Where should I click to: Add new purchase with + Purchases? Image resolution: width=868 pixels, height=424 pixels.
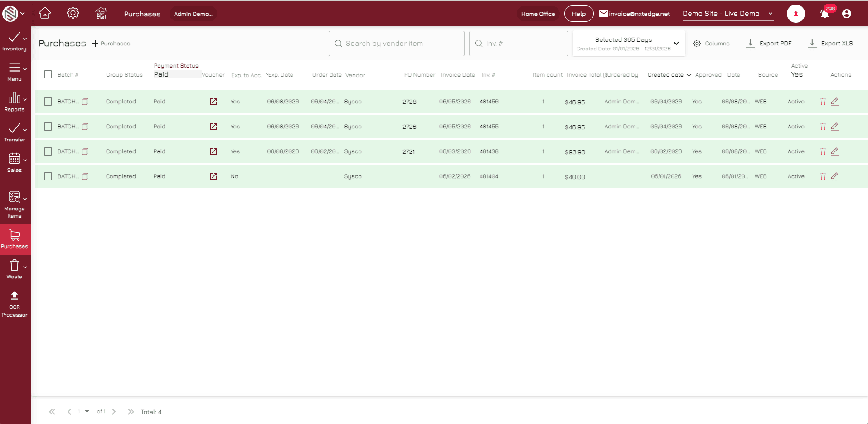pyautogui.click(x=111, y=44)
